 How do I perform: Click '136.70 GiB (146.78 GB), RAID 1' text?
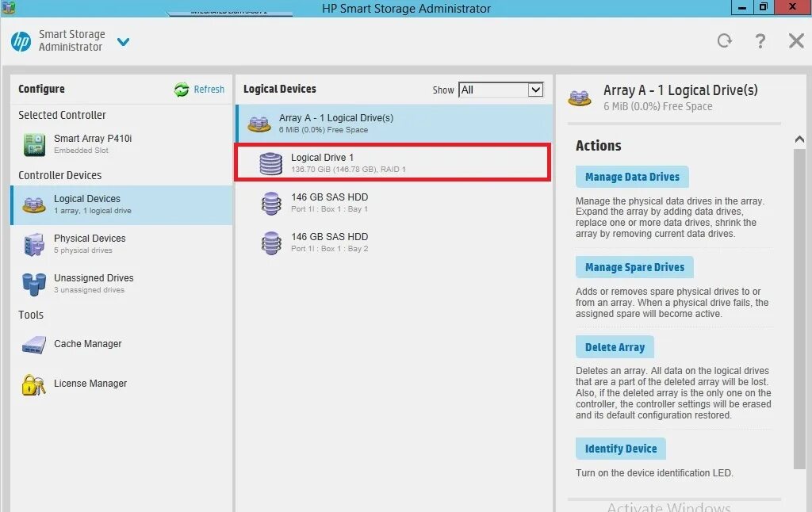(348, 170)
